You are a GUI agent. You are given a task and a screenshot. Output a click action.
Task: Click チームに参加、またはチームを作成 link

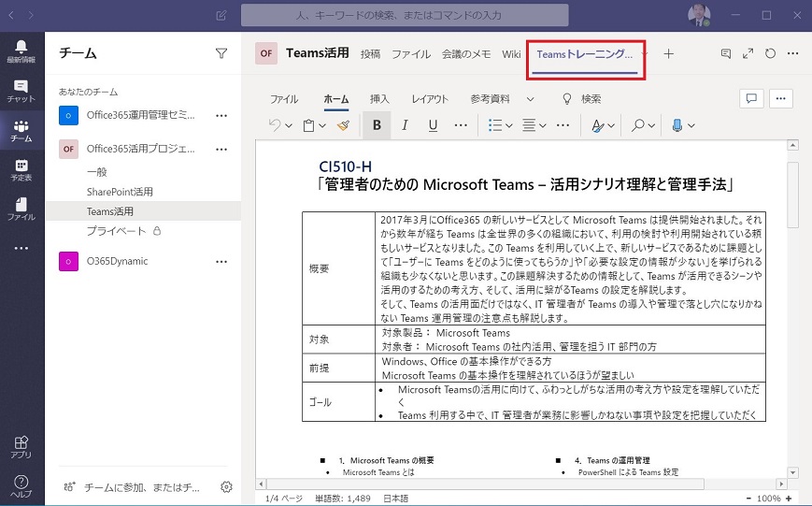(141, 487)
